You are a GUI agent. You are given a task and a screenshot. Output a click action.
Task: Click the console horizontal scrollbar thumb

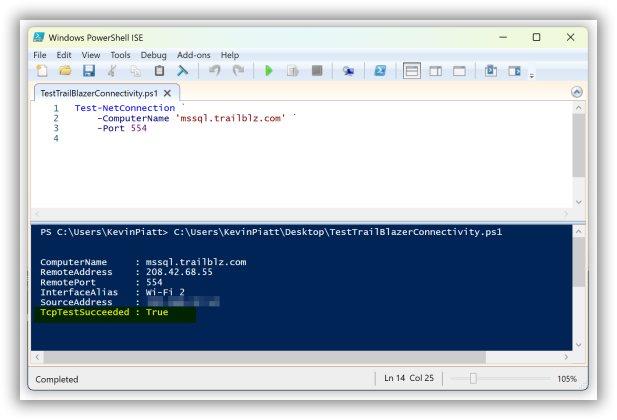[264, 357]
